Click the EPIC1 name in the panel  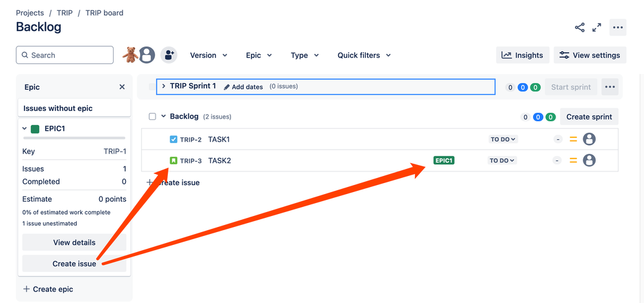pos(55,128)
